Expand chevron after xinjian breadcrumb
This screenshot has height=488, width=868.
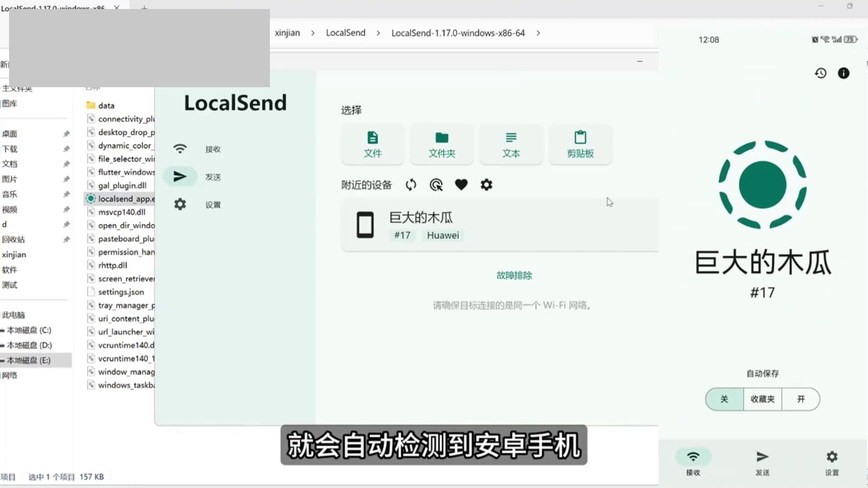tap(313, 33)
